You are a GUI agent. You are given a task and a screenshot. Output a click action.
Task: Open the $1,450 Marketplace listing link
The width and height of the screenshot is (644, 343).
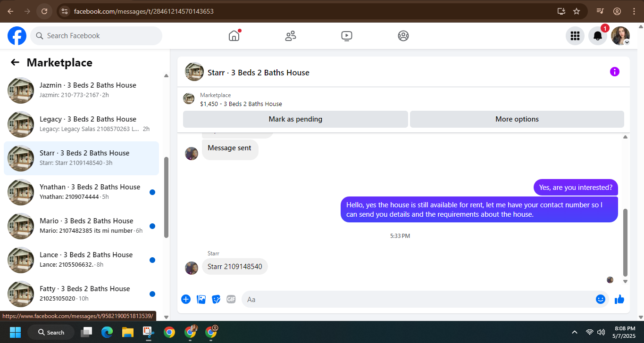click(x=241, y=104)
